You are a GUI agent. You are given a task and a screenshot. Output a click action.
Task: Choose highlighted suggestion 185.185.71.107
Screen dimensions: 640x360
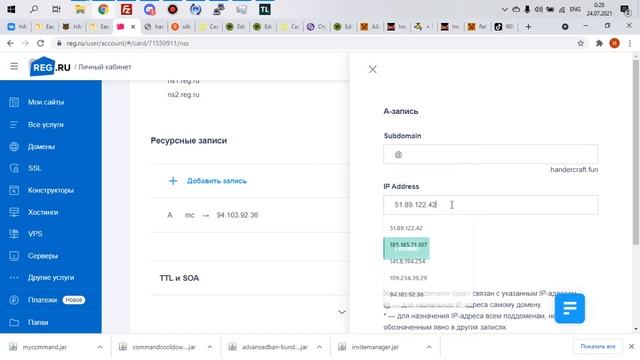coord(407,245)
